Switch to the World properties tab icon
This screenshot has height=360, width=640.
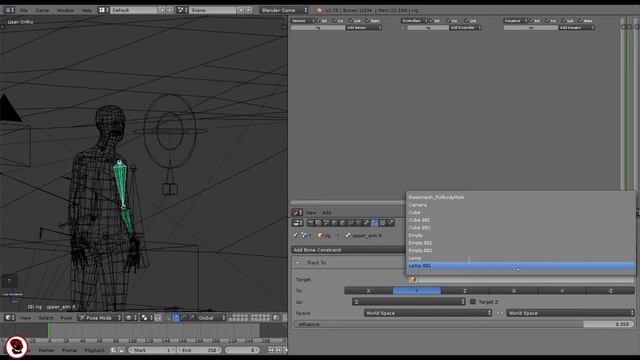(x=334, y=222)
